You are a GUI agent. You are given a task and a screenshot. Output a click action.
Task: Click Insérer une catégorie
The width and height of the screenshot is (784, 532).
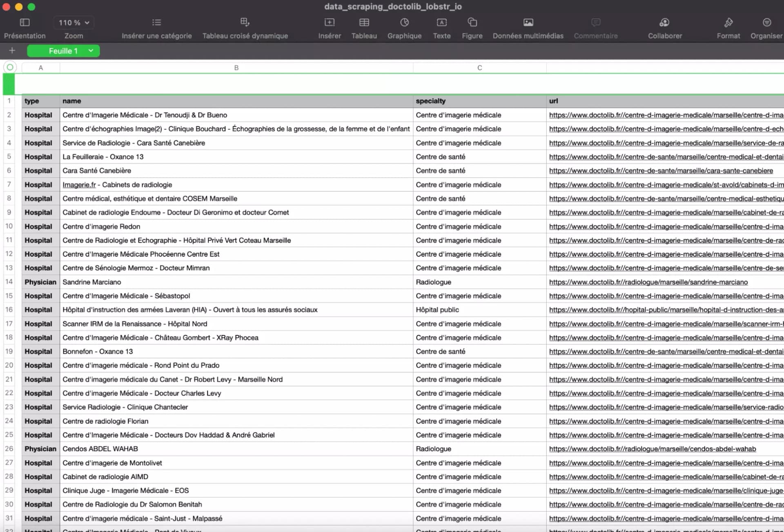point(156,27)
